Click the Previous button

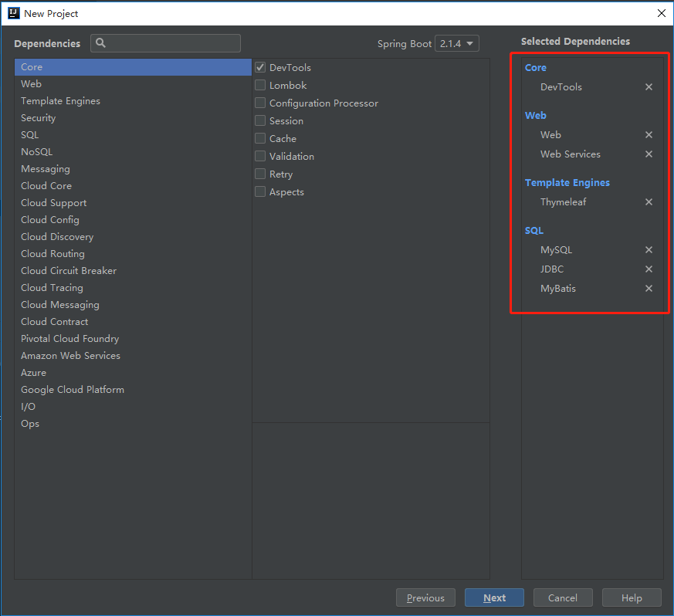tap(425, 597)
